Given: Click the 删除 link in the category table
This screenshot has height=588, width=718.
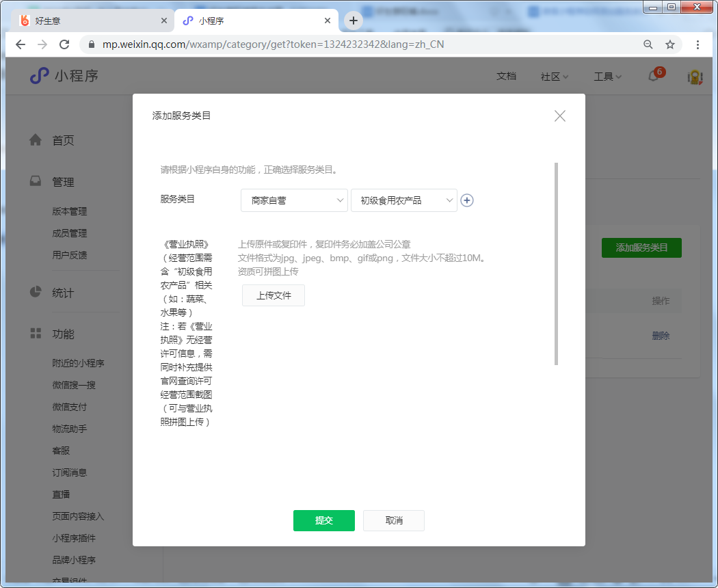Looking at the screenshot, I should tap(661, 336).
